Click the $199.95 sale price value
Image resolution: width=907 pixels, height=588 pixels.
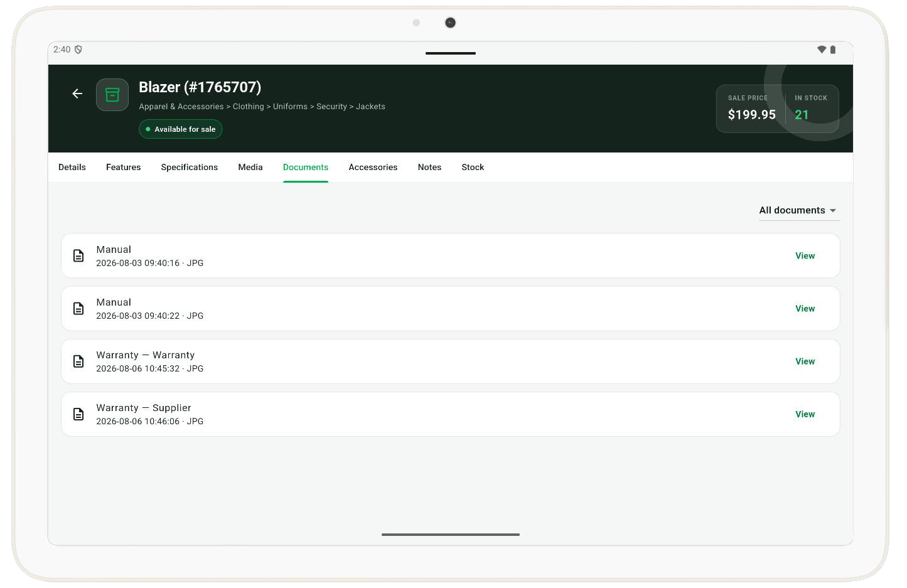pos(751,115)
